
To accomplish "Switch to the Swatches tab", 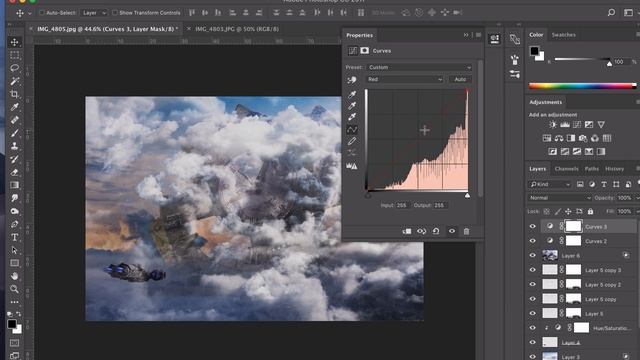I will click(x=564, y=35).
